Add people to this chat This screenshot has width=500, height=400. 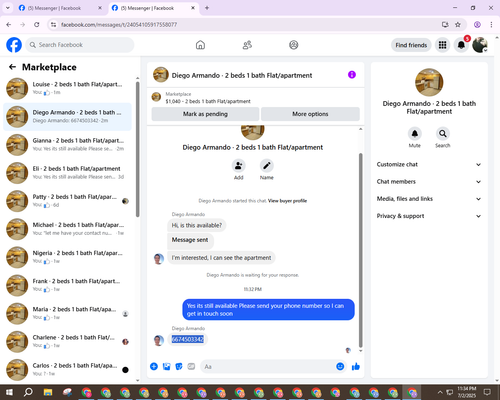239,166
